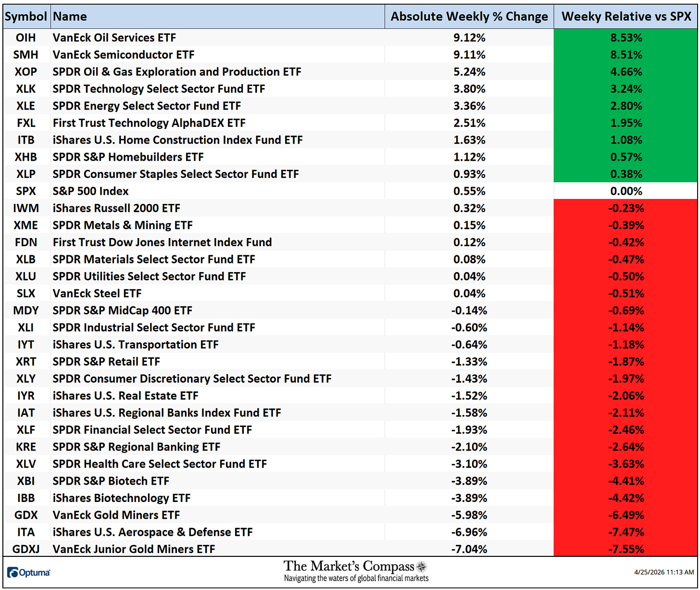Click the -7.47% relative value

[x=626, y=532]
